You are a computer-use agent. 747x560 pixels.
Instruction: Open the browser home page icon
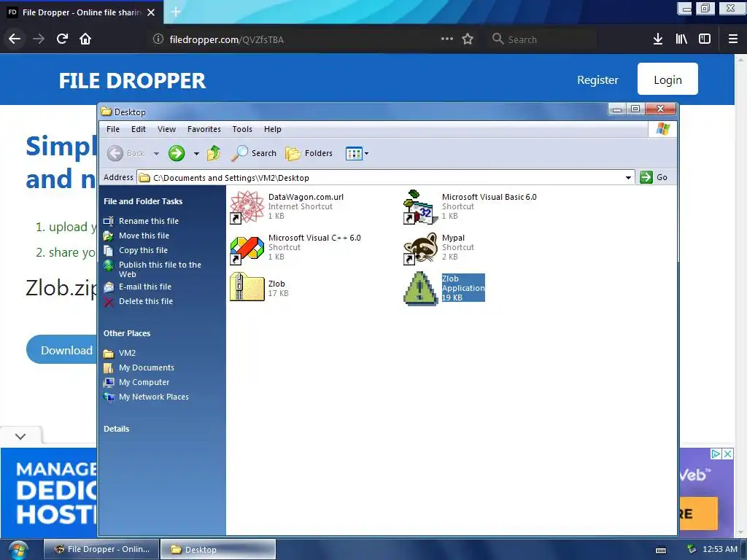(85, 39)
